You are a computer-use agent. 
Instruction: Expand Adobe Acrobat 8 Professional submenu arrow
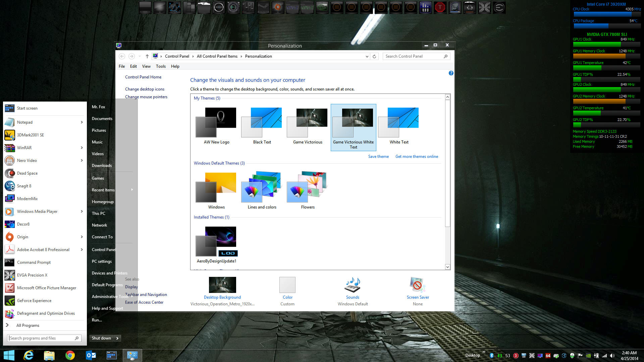tap(82, 250)
